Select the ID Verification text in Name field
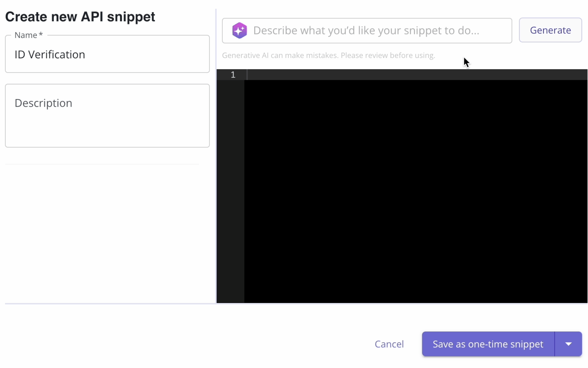The height and width of the screenshot is (368, 588). 49,54
